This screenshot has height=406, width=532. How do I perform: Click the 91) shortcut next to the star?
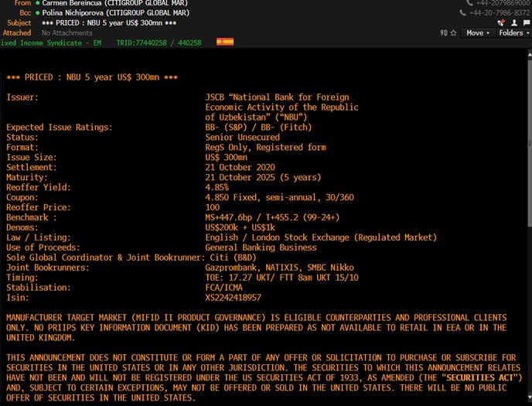pyautogui.click(x=444, y=33)
